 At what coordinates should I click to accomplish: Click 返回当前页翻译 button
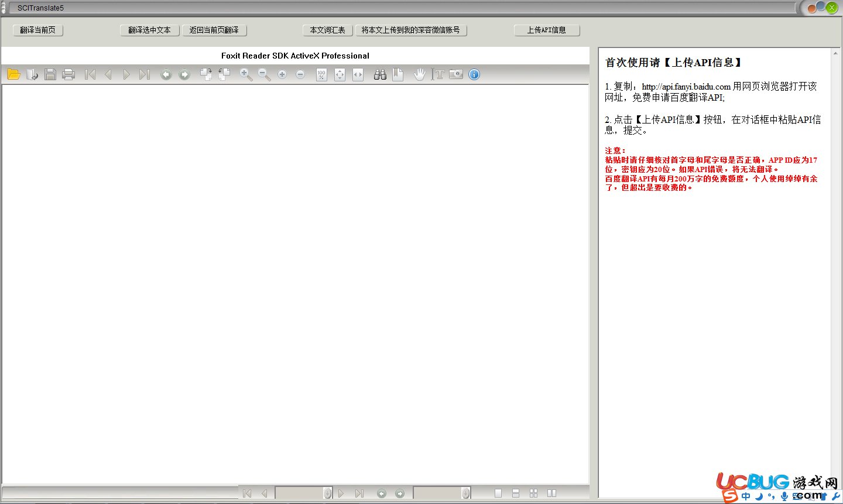(x=214, y=30)
